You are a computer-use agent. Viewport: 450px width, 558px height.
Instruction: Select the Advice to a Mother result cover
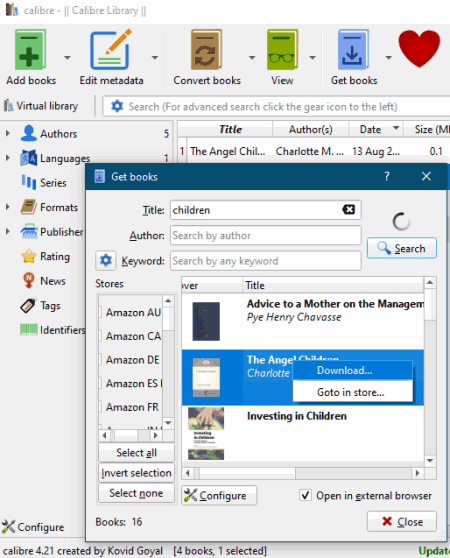[206, 321]
